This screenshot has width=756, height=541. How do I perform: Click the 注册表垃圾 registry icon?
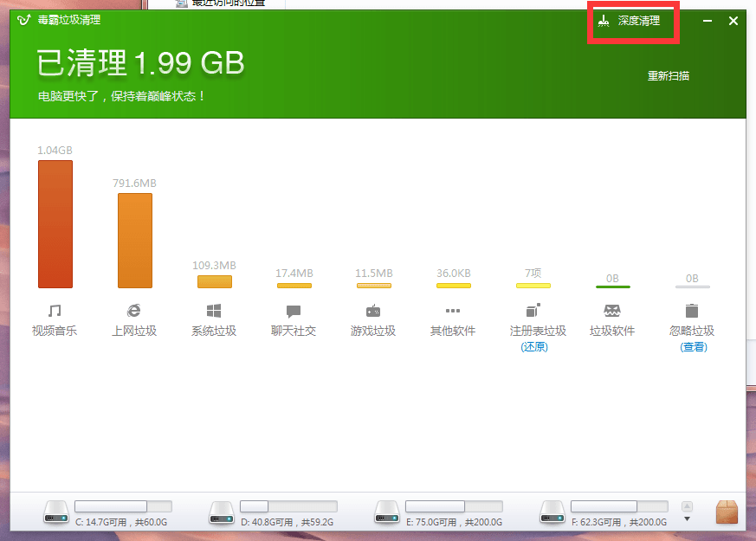[x=533, y=310]
